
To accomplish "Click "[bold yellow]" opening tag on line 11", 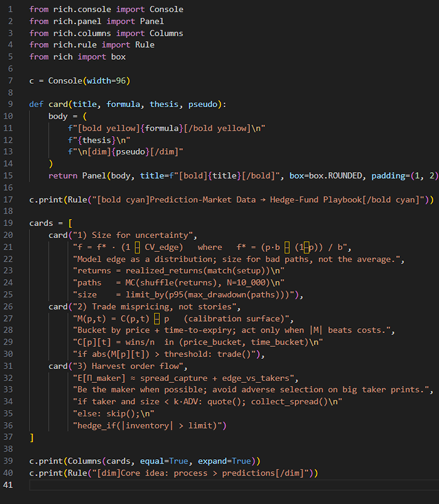I will (108, 129).
